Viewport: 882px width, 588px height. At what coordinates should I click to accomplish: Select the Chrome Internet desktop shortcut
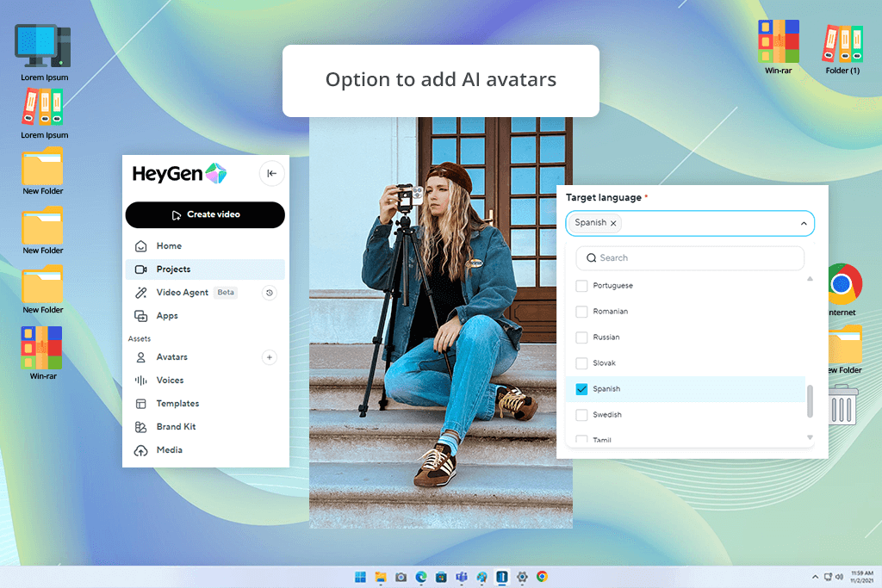[x=842, y=291]
